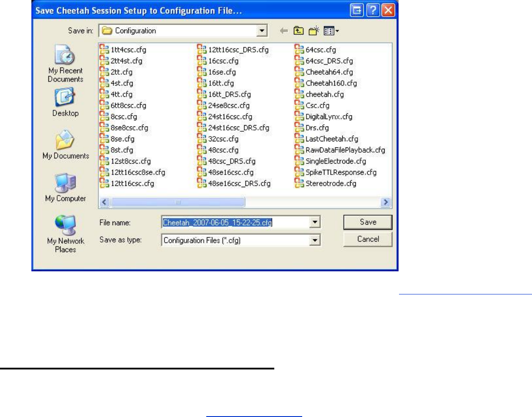532x417 pixels.
Task: Go up one folder level
Action: (x=299, y=31)
